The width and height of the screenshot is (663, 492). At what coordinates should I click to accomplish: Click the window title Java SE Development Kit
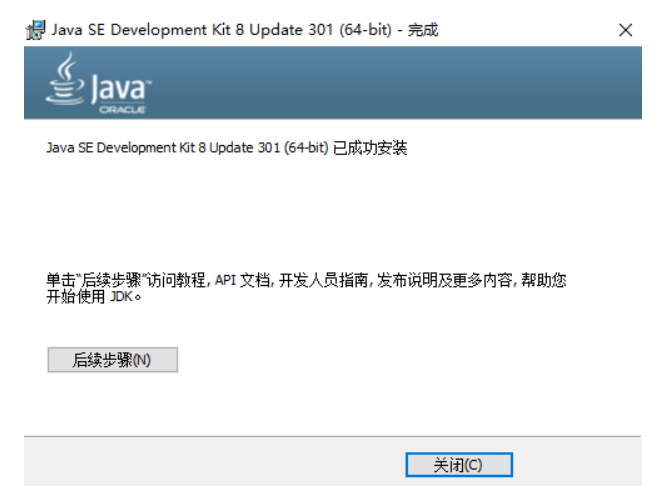click(245, 30)
